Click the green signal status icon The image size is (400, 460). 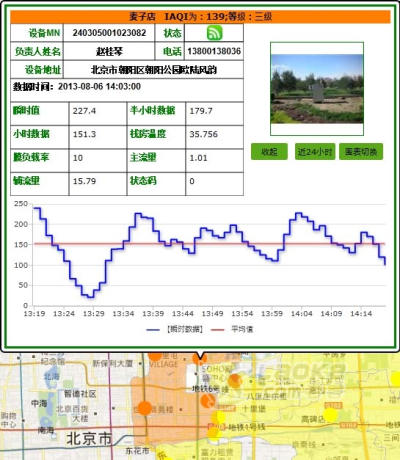point(214,33)
